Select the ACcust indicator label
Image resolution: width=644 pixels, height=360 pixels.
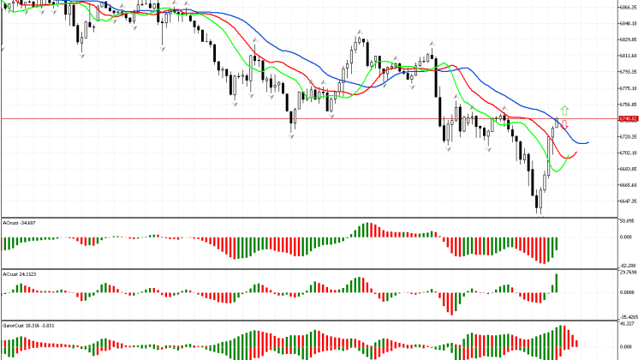point(17,274)
